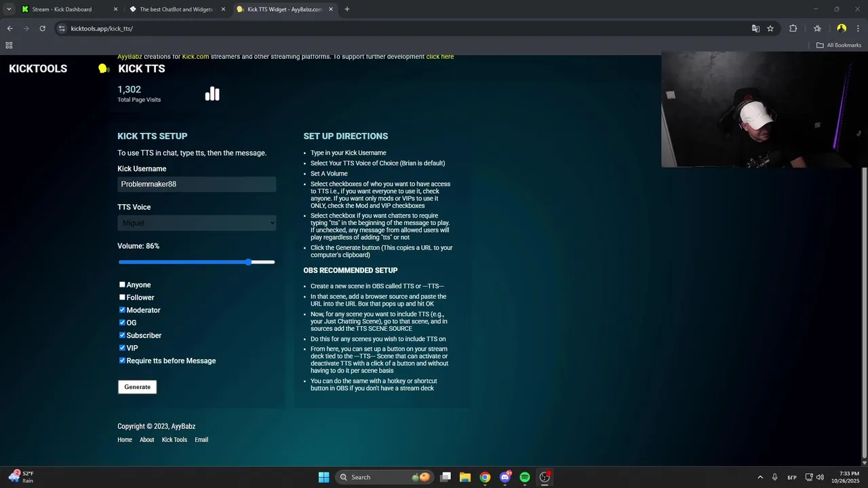Viewport: 868px width, 488px height.
Task: Uncheck the Subscriber checkbox
Action: click(122, 335)
